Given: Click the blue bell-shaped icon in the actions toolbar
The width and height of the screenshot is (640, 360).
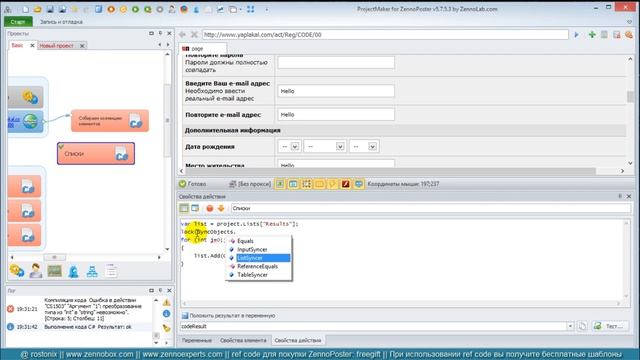Looking at the screenshot, I should 73,271.
